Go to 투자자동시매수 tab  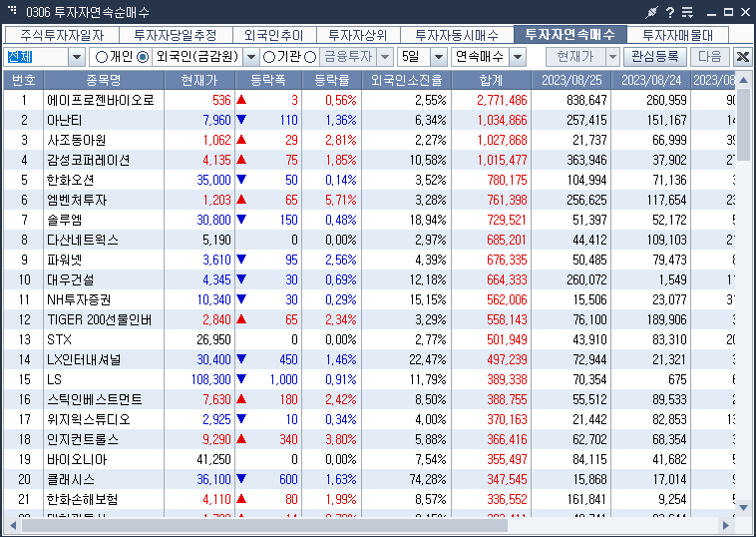tap(457, 35)
